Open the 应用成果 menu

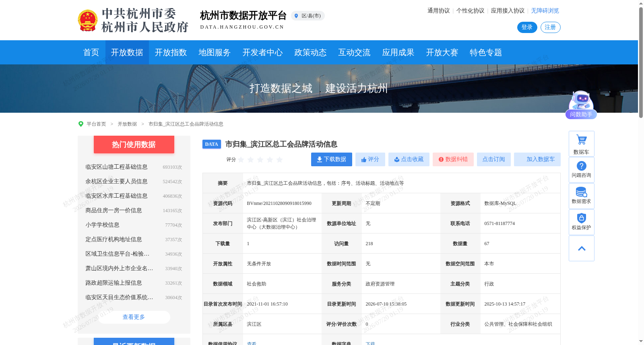click(x=398, y=52)
